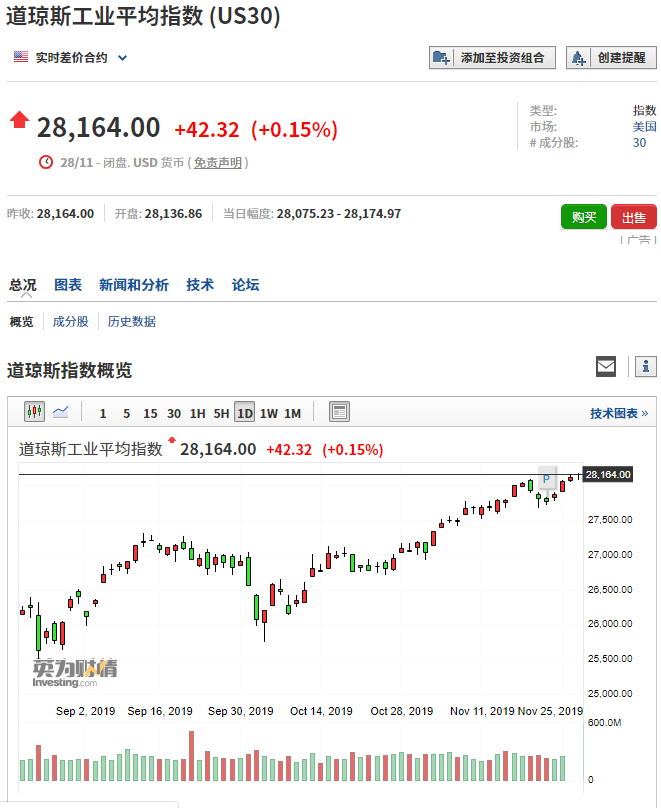This screenshot has width=661, height=808.
Task: Click the bell alert icon
Action: click(x=578, y=58)
